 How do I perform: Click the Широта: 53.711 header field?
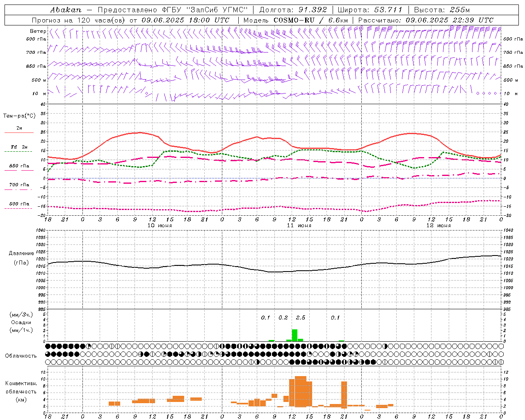click(370, 10)
